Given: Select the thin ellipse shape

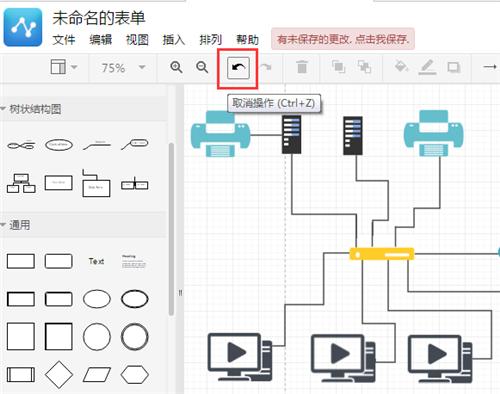Looking at the screenshot, I should (x=97, y=299).
